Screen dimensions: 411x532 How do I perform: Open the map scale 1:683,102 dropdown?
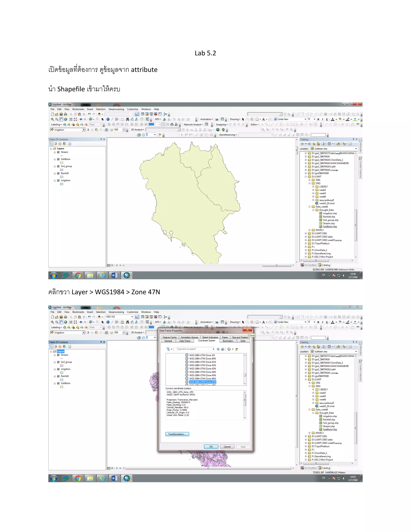pos(132,317)
